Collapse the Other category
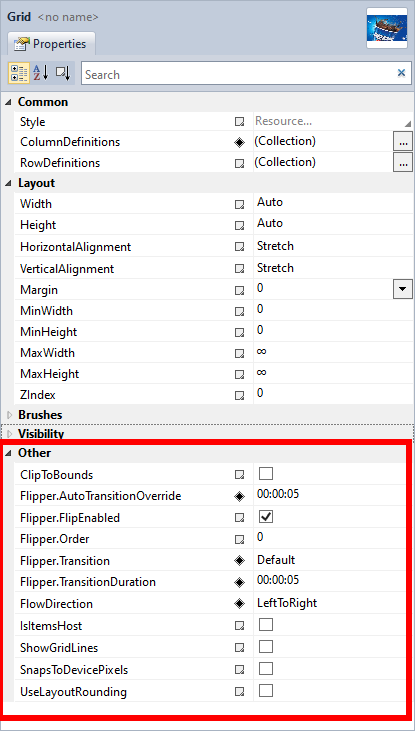 pyautogui.click(x=9, y=453)
